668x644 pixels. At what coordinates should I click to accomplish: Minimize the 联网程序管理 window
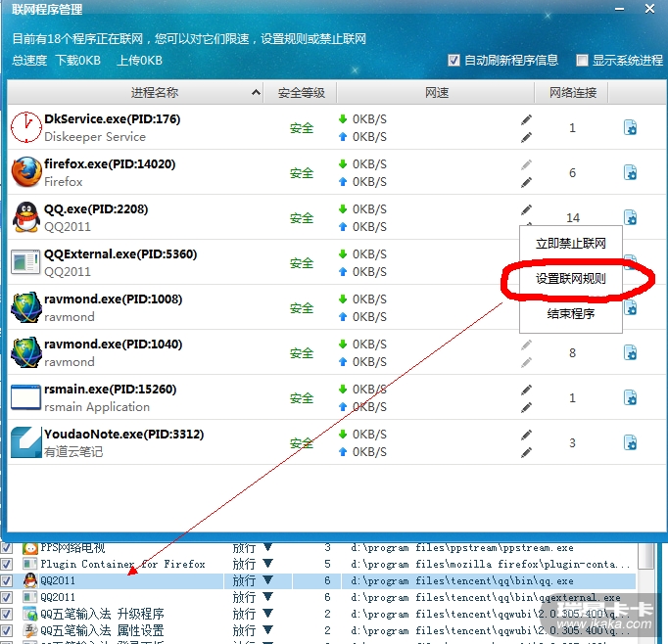619,9
